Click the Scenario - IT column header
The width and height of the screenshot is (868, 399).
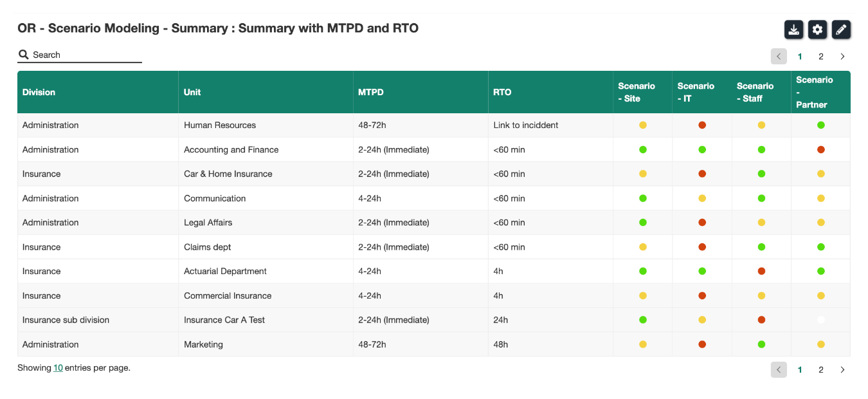[701, 92]
